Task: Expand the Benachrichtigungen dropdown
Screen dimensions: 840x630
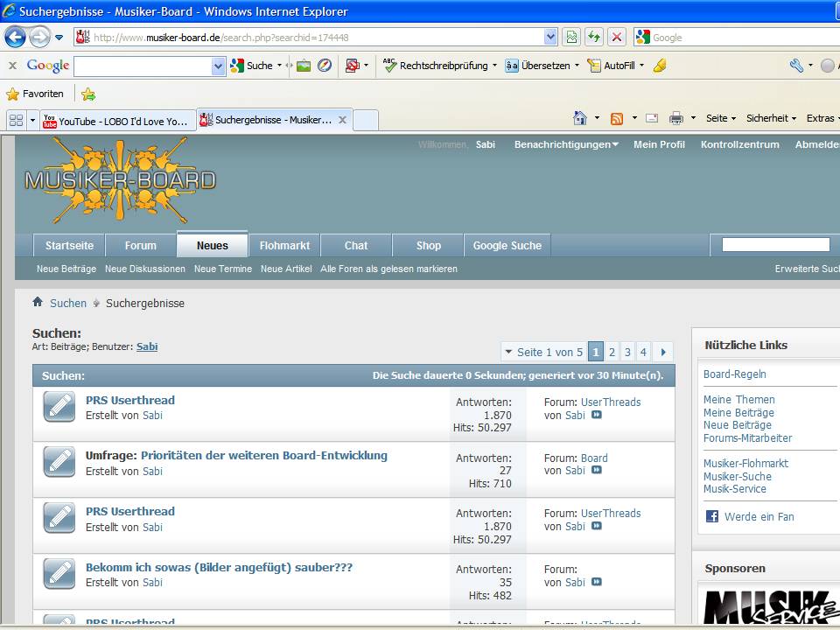Action: pos(566,144)
